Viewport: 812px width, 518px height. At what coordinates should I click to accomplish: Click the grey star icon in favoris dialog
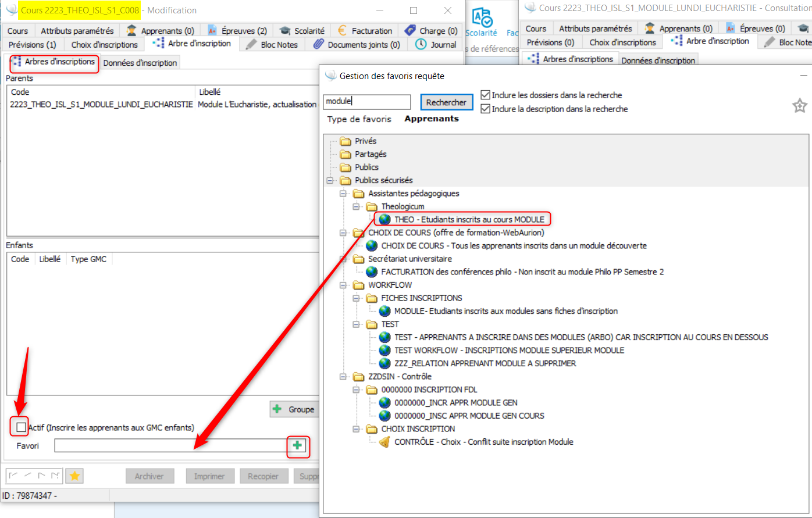(799, 106)
